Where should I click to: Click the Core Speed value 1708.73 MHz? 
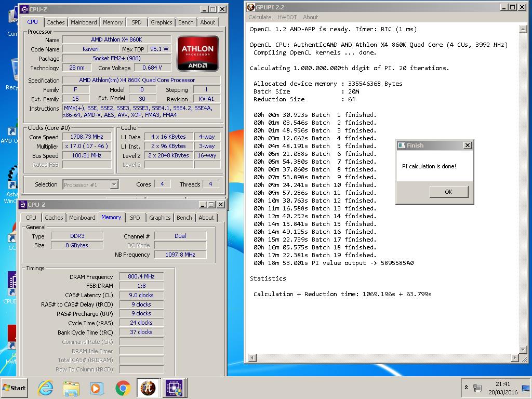click(x=87, y=137)
